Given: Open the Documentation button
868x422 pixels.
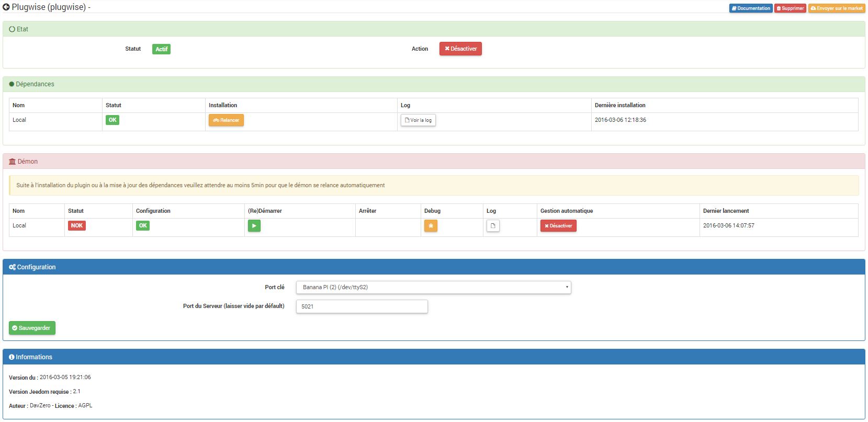Looking at the screenshot, I should (x=750, y=8).
